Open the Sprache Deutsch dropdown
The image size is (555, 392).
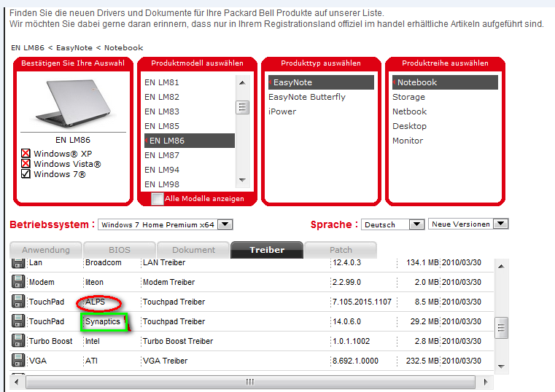392,224
